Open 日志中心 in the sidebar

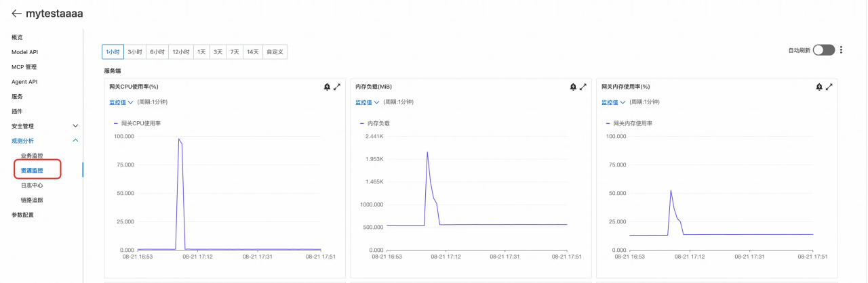tap(32, 186)
